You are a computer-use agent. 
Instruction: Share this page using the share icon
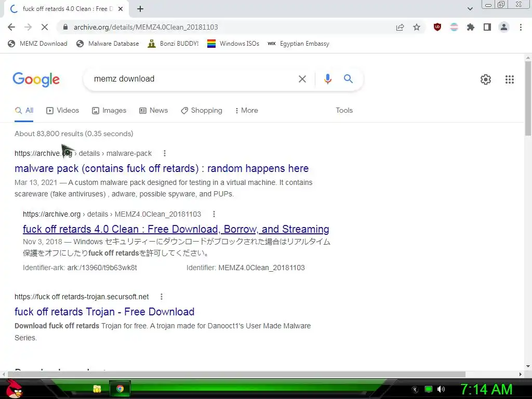coord(400,27)
